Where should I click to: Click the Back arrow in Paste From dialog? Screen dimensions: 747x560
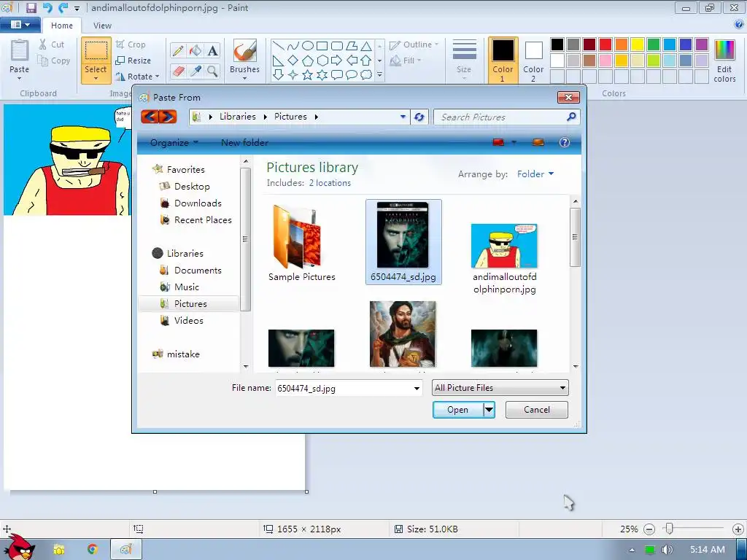click(150, 117)
